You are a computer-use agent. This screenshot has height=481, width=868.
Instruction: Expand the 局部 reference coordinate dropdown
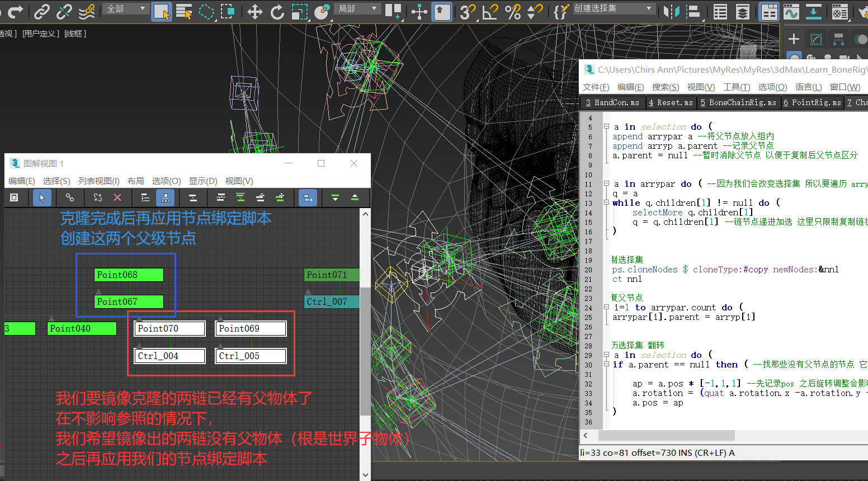coord(358,8)
